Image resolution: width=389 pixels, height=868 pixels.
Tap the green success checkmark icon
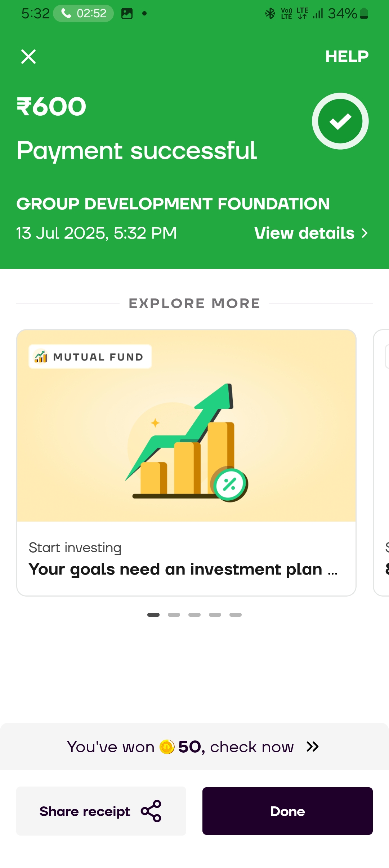[x=340, y=121]
